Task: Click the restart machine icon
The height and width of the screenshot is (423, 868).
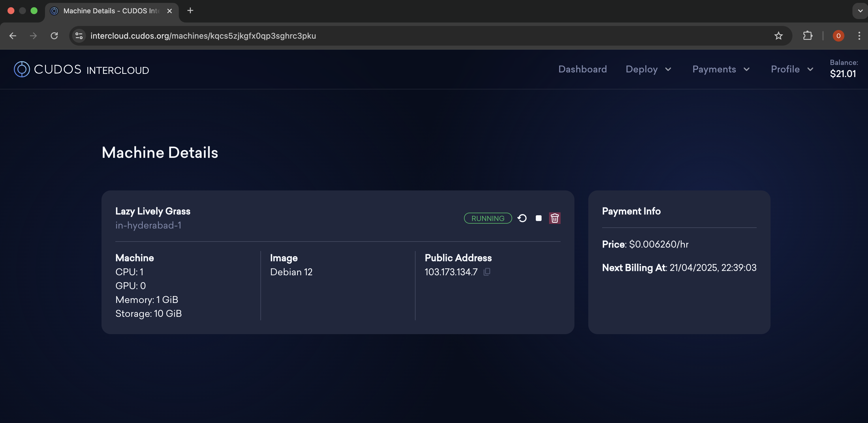Action: click(x=522, y=218)
